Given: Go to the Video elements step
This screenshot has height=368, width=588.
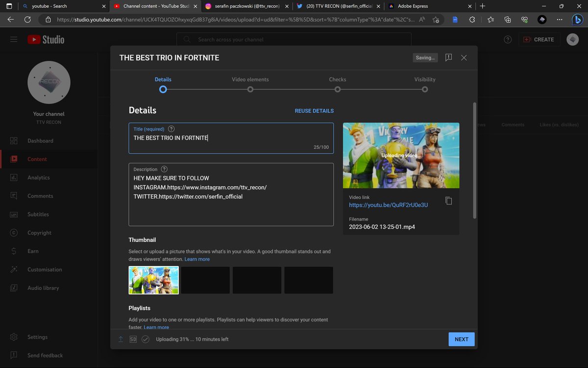Looking at the screenshot, I should pos(250,84).
